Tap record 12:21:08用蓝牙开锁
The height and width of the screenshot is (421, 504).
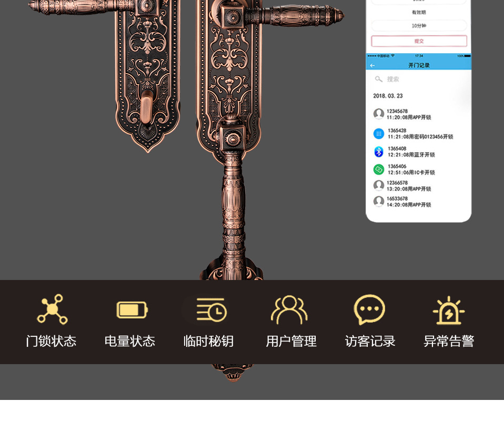(411, 155)
